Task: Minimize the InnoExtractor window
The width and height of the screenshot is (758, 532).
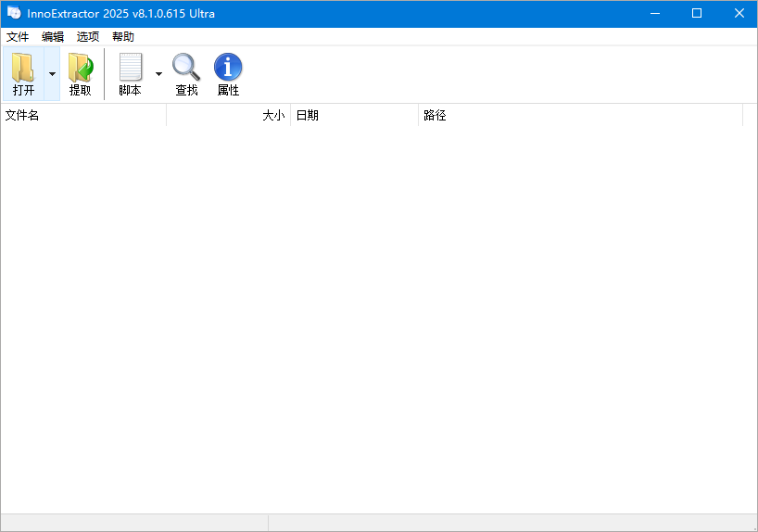Action: 655,14
